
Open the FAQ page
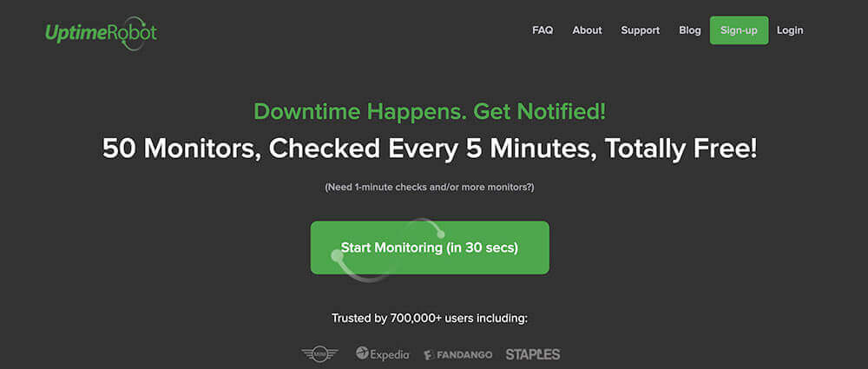(x=542, y=30)
